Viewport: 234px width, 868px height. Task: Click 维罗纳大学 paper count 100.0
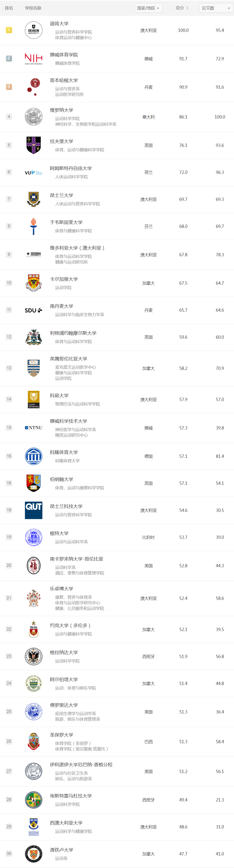[x=220, y=117]
